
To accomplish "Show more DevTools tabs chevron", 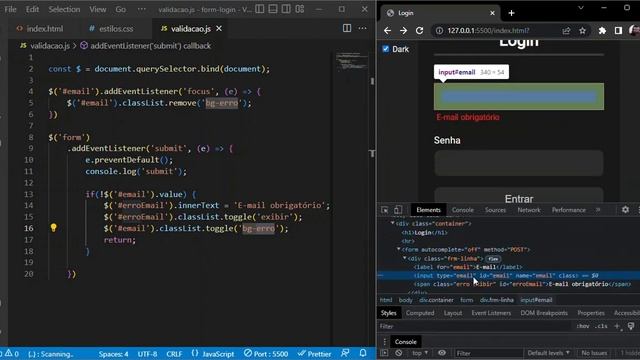I will click(x=598, y=210).
